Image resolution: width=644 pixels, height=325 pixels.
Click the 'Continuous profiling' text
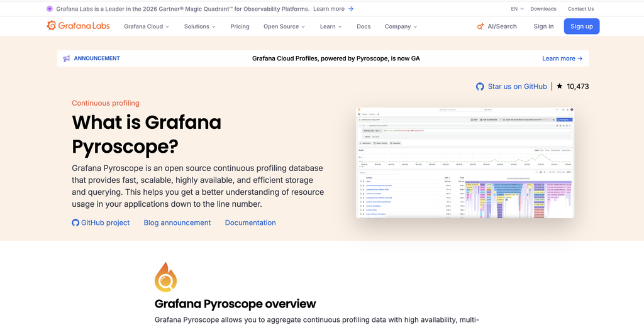106,103
